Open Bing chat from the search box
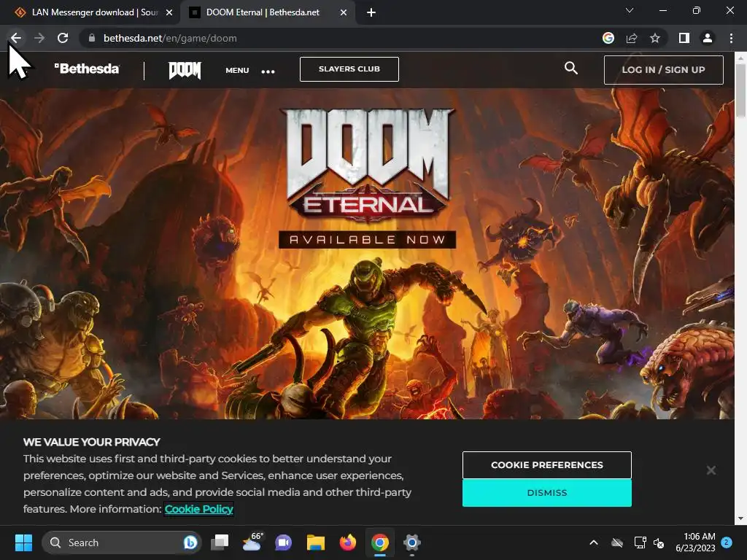This screenshot has width=747, height=560. (190, 542)
